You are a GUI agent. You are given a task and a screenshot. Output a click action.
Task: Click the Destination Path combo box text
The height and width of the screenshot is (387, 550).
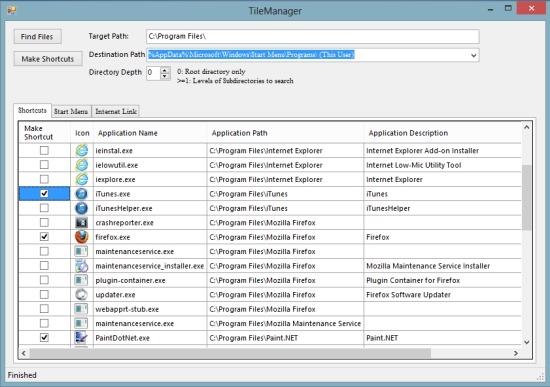(251, 55)
